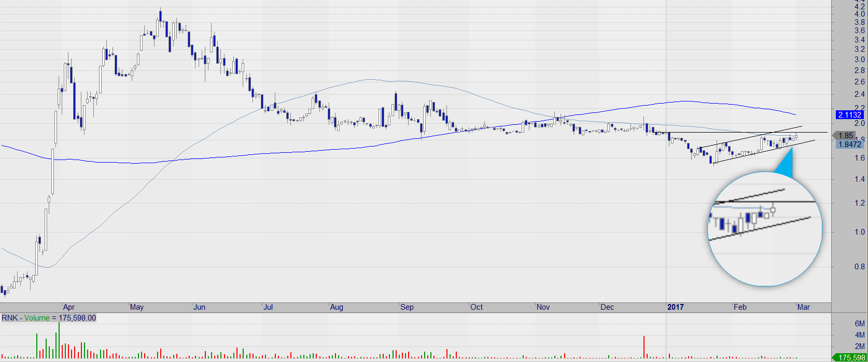The image size is (868, 362).
Task: Click the Mar label on the time axis
Action: point(803,307)
